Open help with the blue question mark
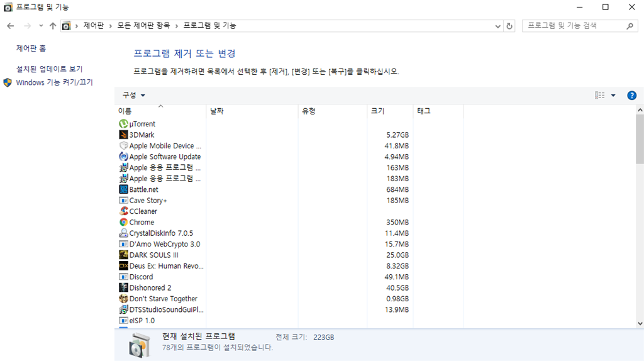 pos(631,95)
